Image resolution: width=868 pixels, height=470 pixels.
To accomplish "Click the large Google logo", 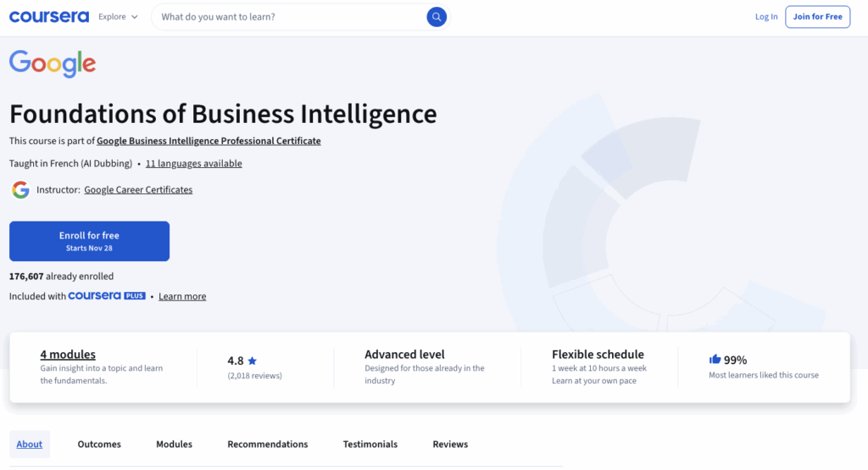I will click(x=53, y=64).
